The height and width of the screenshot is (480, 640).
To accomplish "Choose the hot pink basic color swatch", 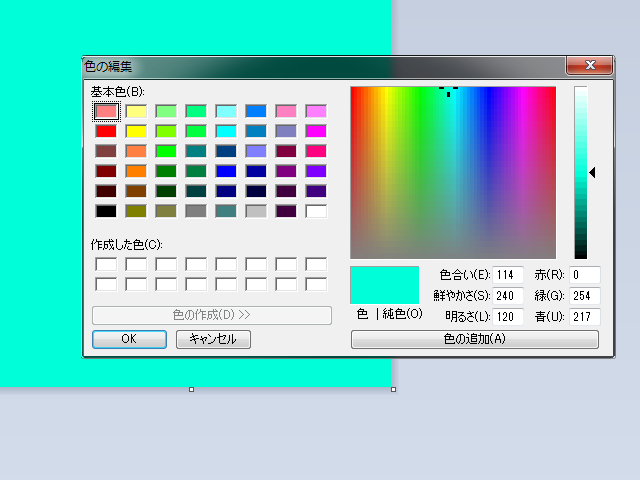I will [x=316, y=151].
